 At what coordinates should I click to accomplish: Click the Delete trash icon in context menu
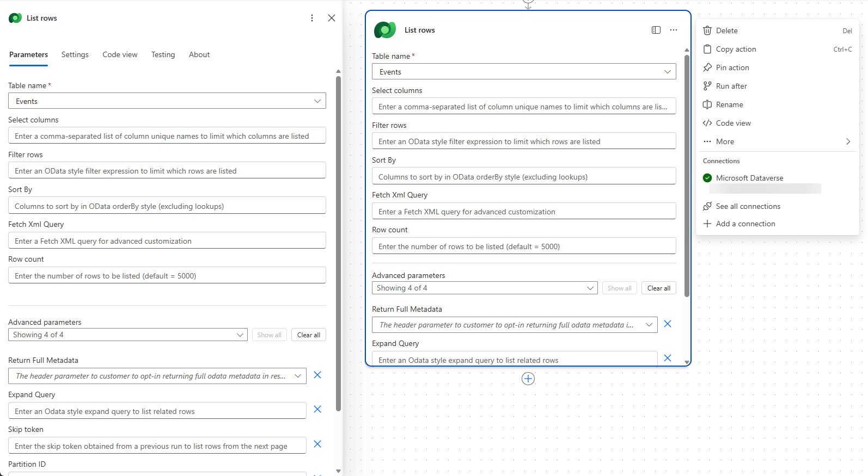tap(707, 31)
